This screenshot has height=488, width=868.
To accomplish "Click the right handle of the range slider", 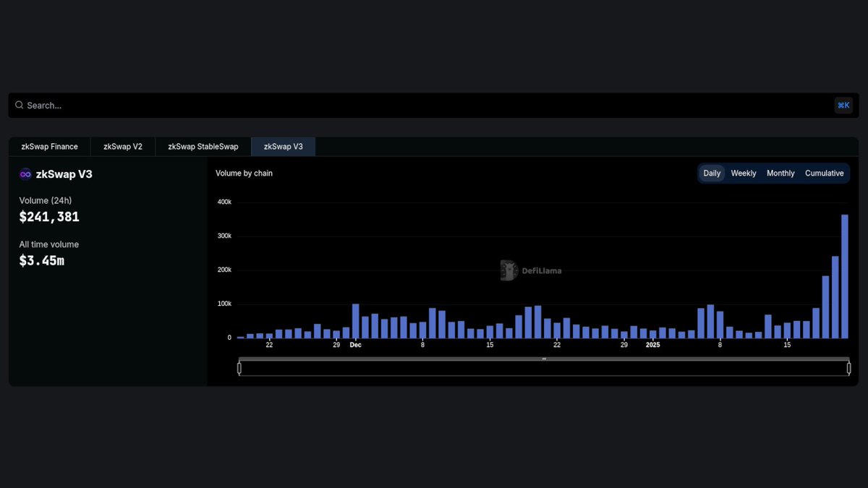I will [x=849, y=368].
